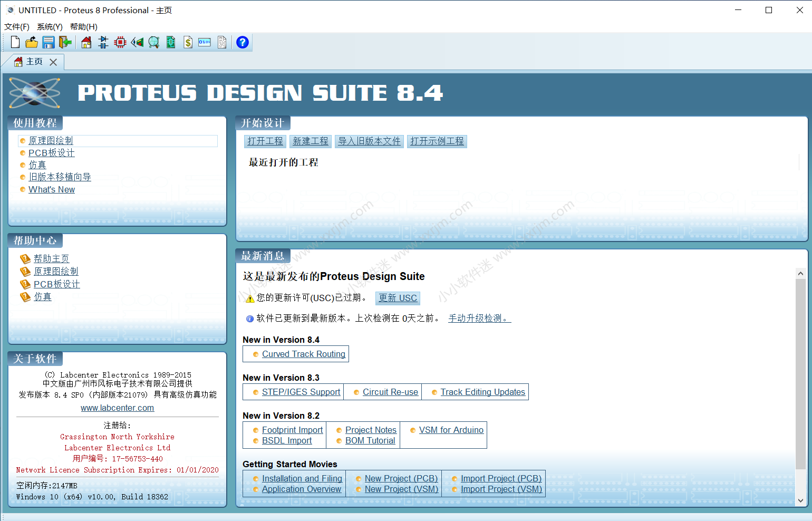Play New Project (VSM) movie
The width and height of the screenshot is (812, 521).
[401, 489]
